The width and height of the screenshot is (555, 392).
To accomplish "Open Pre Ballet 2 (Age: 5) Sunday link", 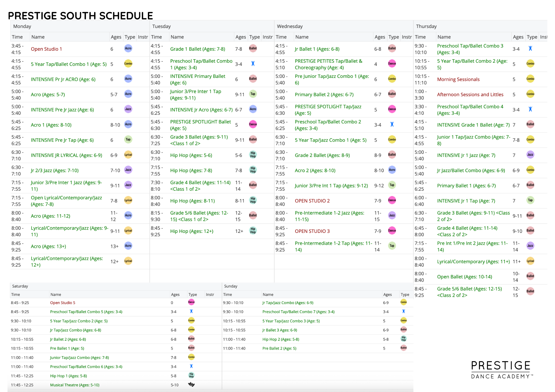I will [x=279, y=348].
